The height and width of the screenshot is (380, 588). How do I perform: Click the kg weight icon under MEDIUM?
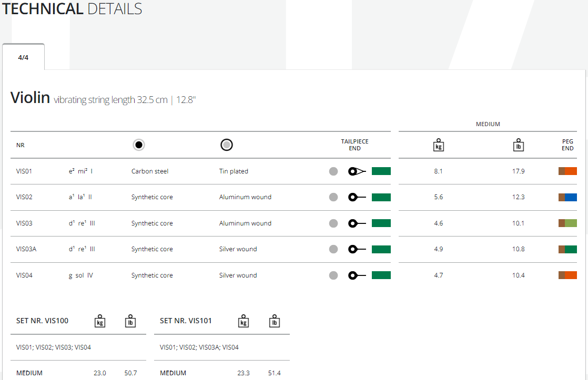[x=439, y=145]
